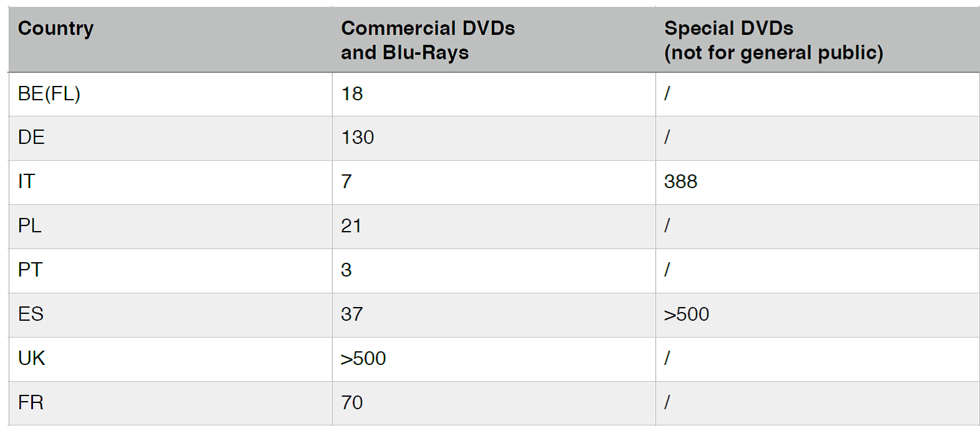
Task: Select the PT country cell
Action: 30,270
